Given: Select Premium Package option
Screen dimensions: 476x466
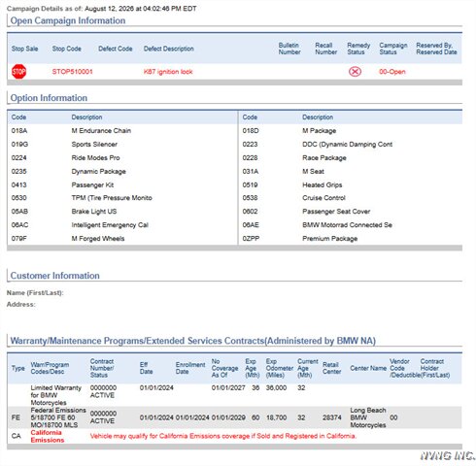Looking at the screenshot, I should [x=329, y=239].
